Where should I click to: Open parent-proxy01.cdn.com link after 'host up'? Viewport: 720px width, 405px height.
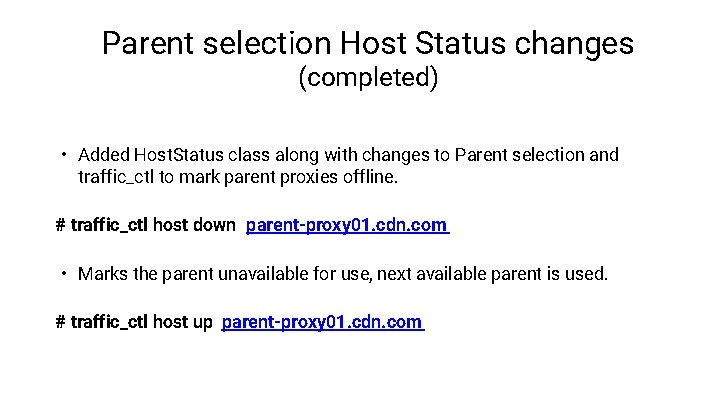322,322
